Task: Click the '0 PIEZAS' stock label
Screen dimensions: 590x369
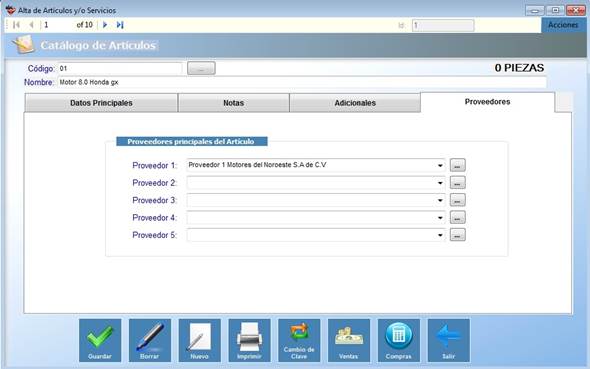Action: [x=519, y=68]
